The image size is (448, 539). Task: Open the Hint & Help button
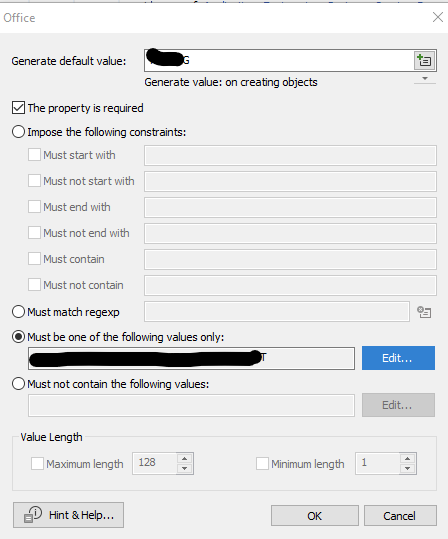click(68, 515)
